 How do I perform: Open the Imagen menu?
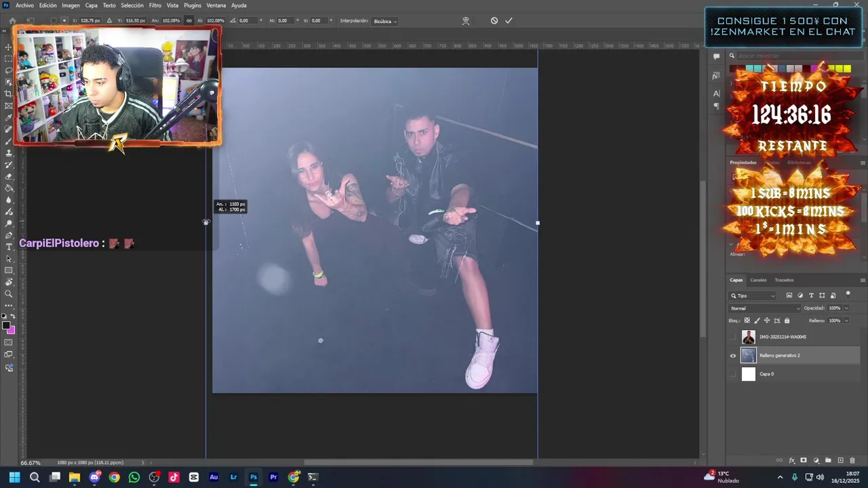[x=71, y=5]
